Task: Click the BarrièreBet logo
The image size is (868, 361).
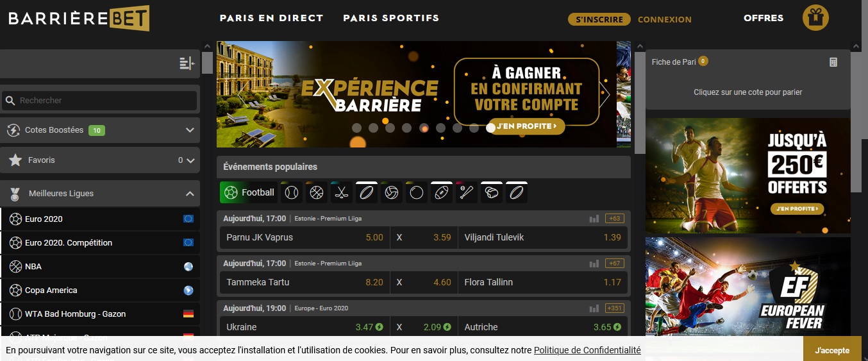Action: [x=79, y=19]
